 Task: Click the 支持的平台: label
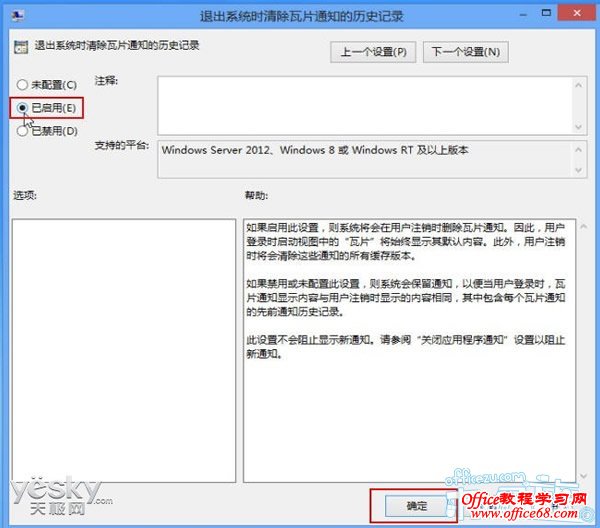[x=122, y=145]
